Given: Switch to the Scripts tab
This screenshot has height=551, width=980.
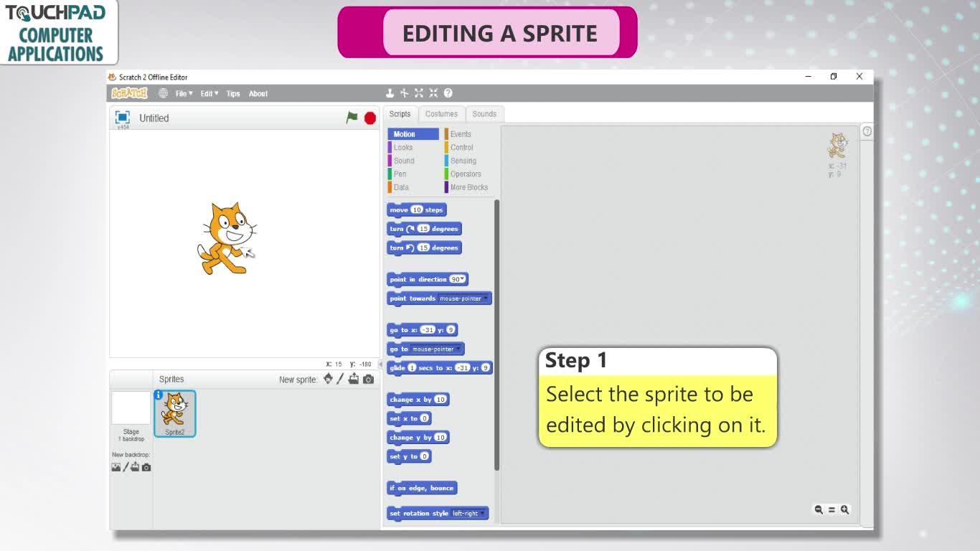Looking at the screenshot, I should pyautogui.click(x=400, y=114).
